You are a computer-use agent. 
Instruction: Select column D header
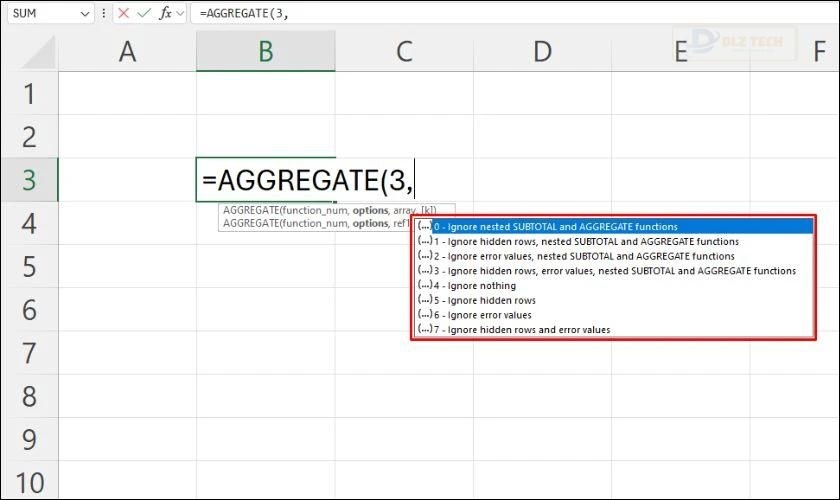(x=542, y=51)
